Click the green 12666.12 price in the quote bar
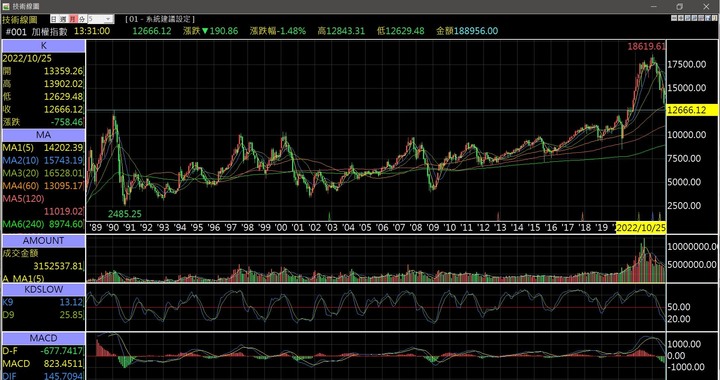The image size is (720, 380). (x=152, y=31)
